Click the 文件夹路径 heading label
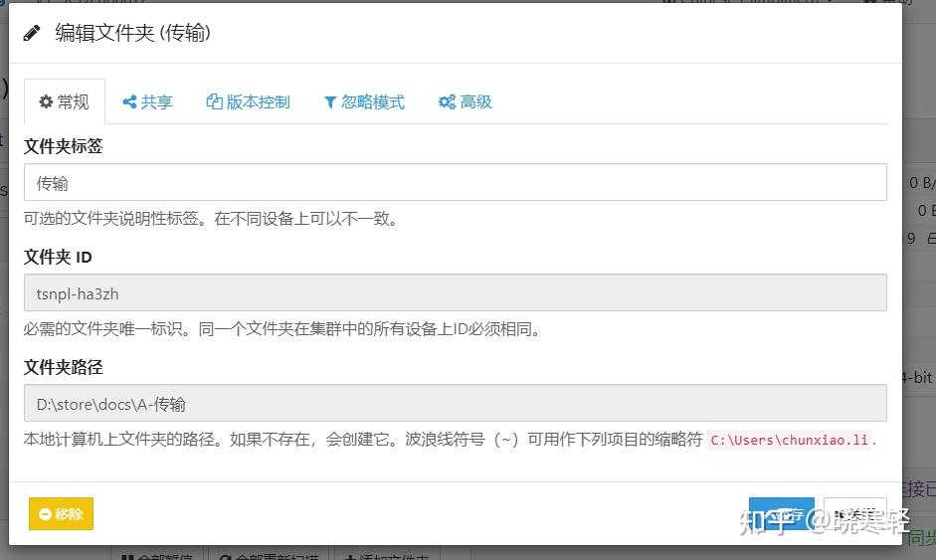This screenshot has width=936, height=560. (64, 367)
